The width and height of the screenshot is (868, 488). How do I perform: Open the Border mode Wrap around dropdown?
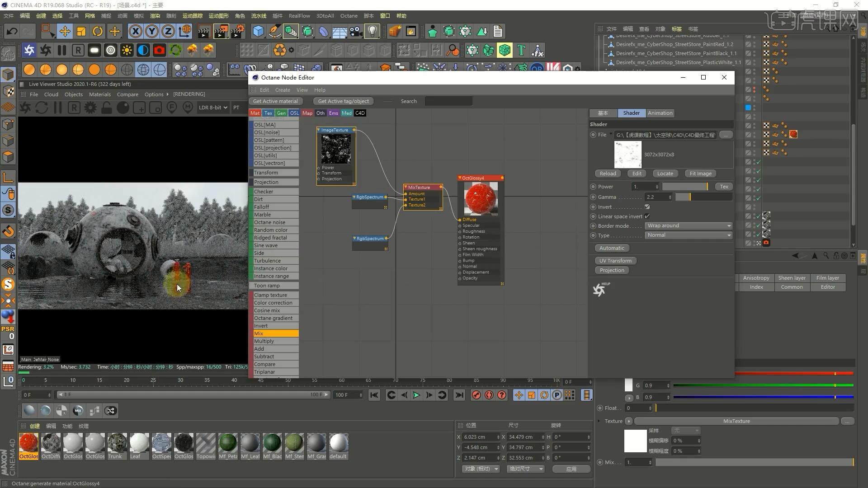click(x=688, y=225)
